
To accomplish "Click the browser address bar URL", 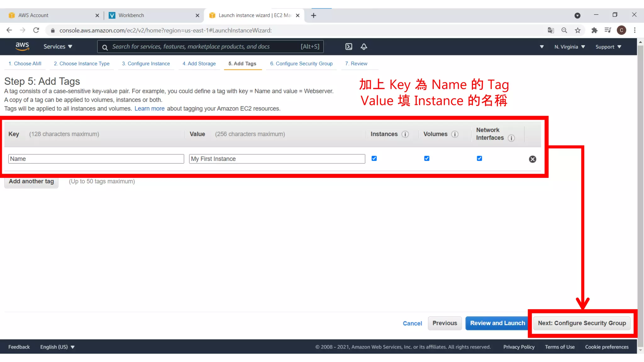I will pyautogui.click(x=165, y=30).
